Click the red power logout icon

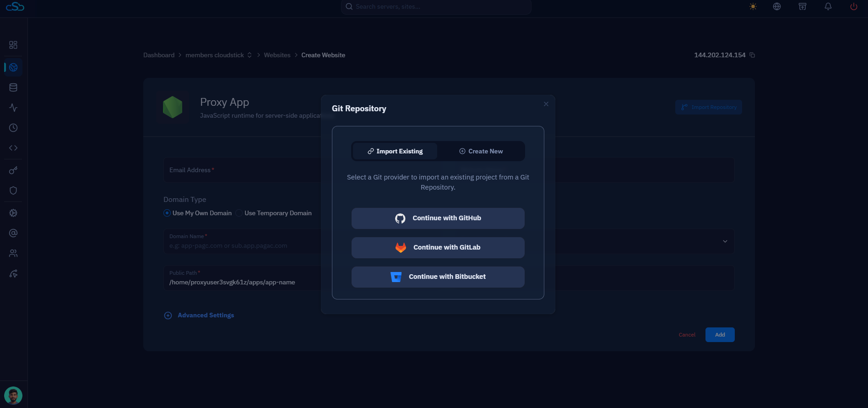pos(854,6)
